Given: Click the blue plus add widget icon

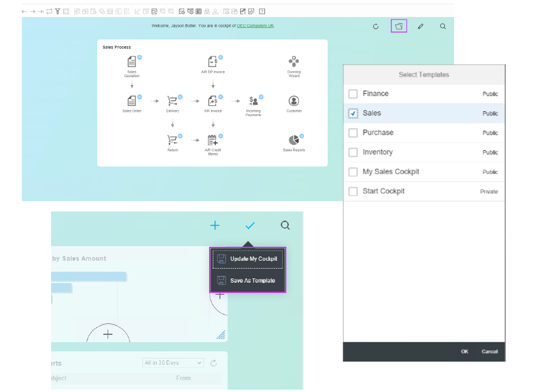Looking at the screenshot, I should tap(215, 225).
